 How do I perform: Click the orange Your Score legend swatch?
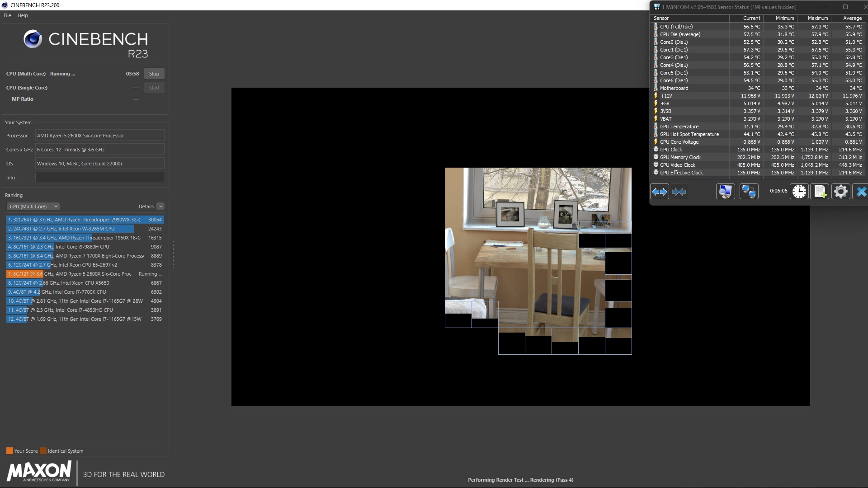(x=9, y=451)
